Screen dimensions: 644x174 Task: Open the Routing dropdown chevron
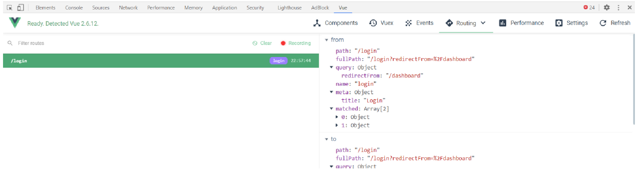(x=483, y=23)
